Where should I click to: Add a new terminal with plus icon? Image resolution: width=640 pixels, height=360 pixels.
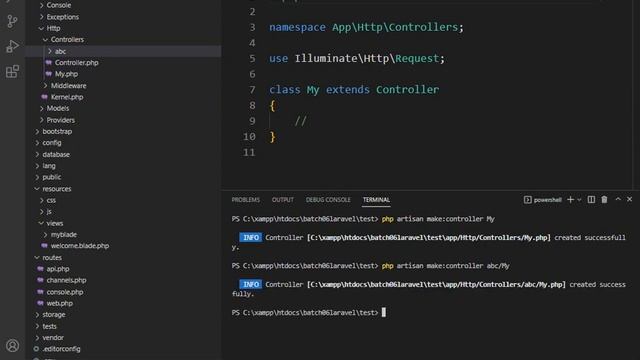pyautogui.click(x=571, y=200)
